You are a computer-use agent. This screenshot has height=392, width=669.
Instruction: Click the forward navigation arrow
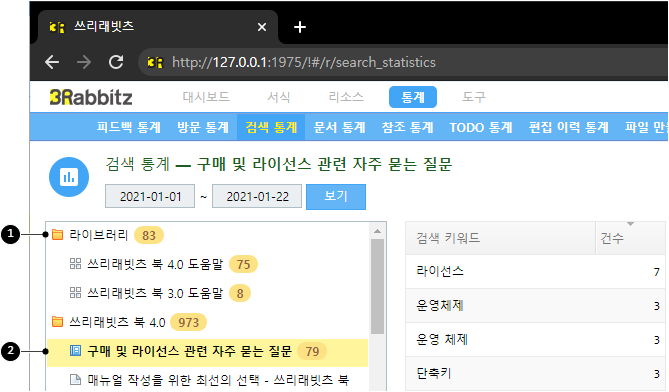click(84, 62)
